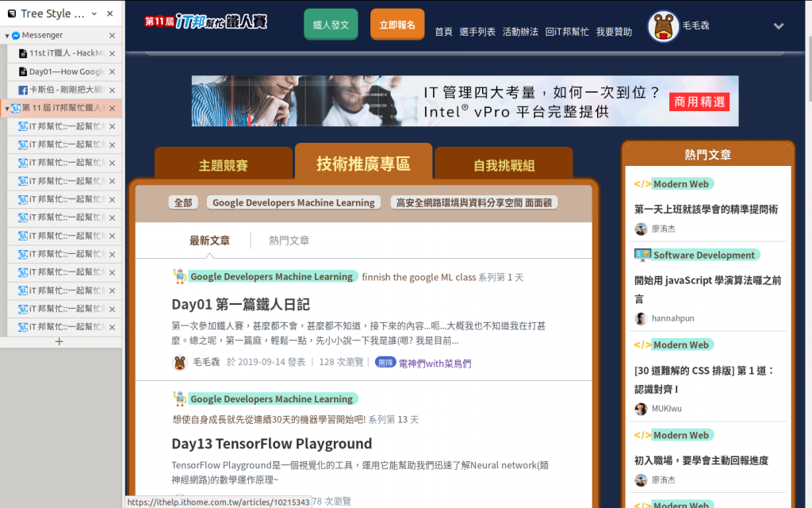Click author MUKIwu avatar in popular articles

pos(641,409)
